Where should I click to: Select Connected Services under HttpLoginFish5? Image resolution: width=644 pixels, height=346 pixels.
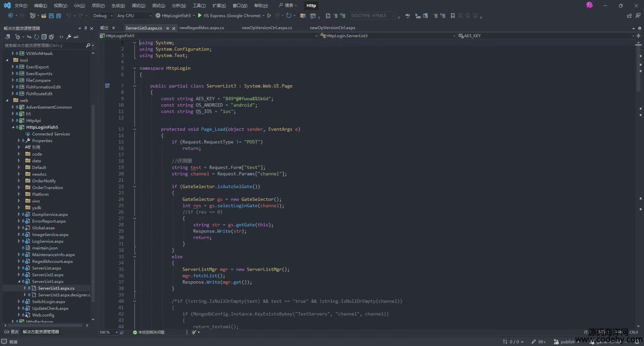[51, 134]
